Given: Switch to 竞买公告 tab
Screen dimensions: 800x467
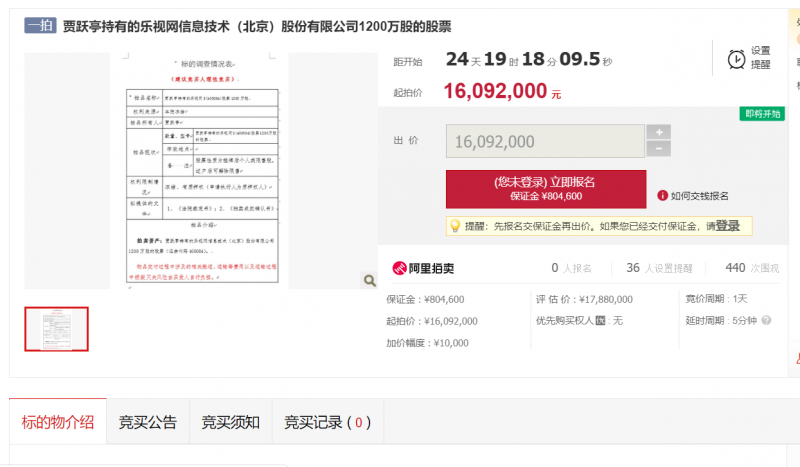Looking at the screenshot, I should 147,422.
